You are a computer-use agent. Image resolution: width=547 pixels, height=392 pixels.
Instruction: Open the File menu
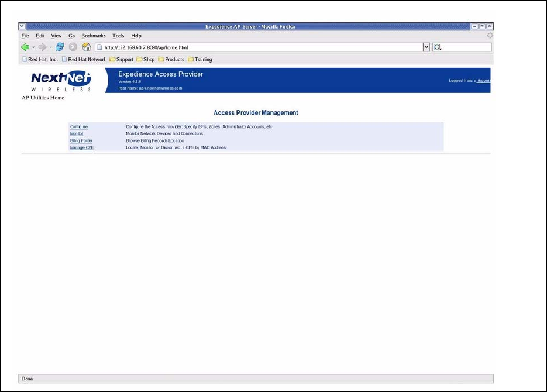[25, 36]
